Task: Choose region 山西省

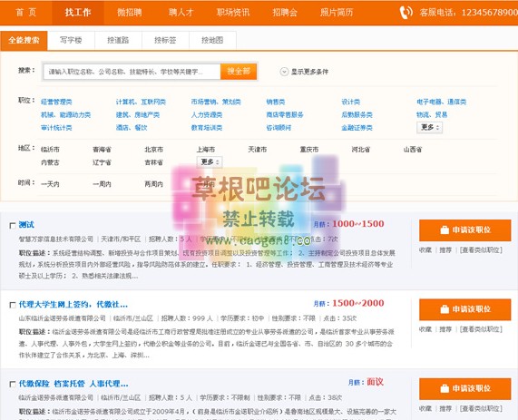Action: pos(413,150)
